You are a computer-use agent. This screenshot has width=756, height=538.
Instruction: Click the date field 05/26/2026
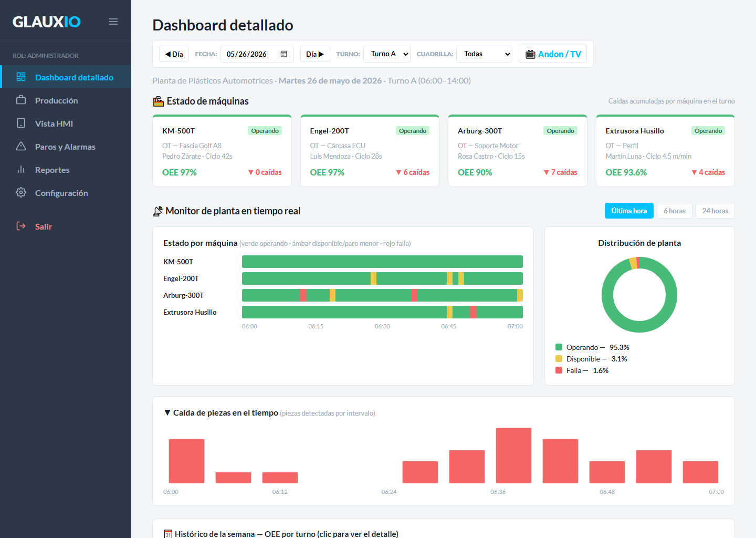(x=257, y=54)
